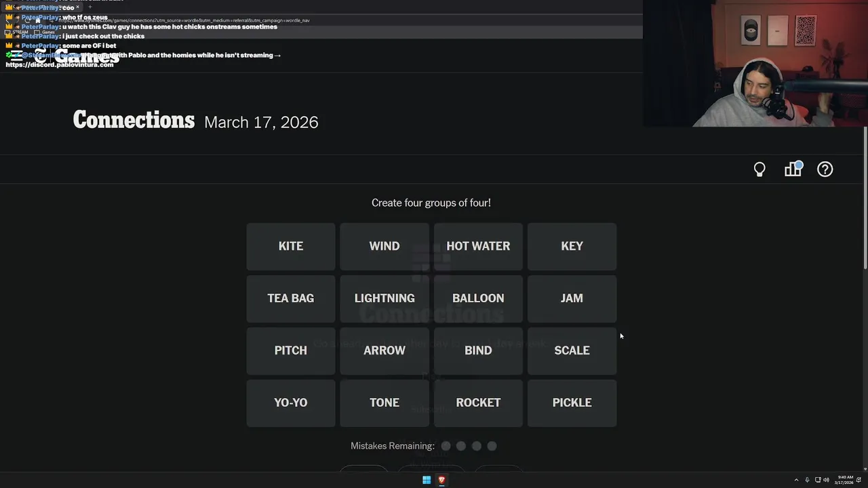
Task: Open the taskbar clock and date
Action: 845,480
